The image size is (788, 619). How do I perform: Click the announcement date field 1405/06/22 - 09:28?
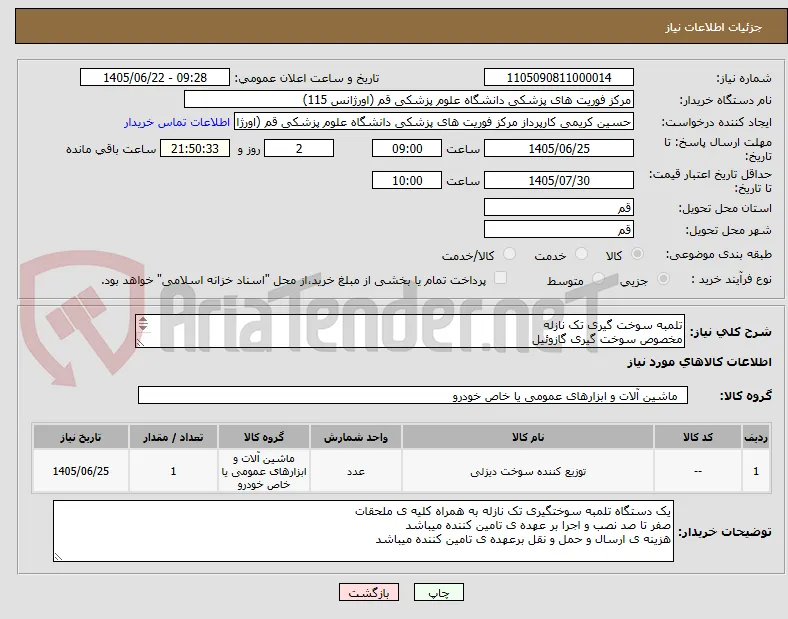pos(155,77)
